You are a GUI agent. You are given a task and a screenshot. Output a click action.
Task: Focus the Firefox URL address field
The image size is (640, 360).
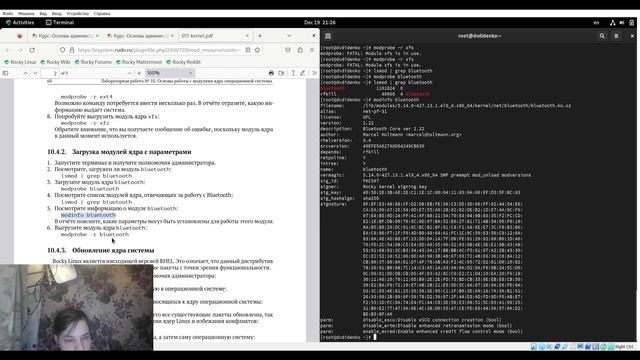159,50
